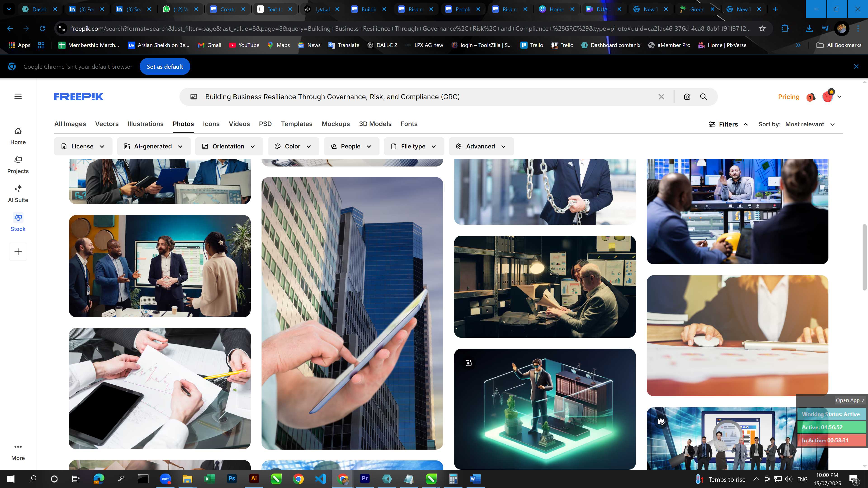Open the chart paper and tablet photo

click(160, 389)
